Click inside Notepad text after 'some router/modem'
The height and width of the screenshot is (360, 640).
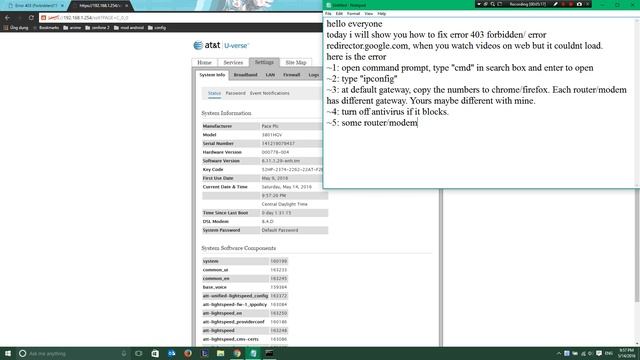418,123
